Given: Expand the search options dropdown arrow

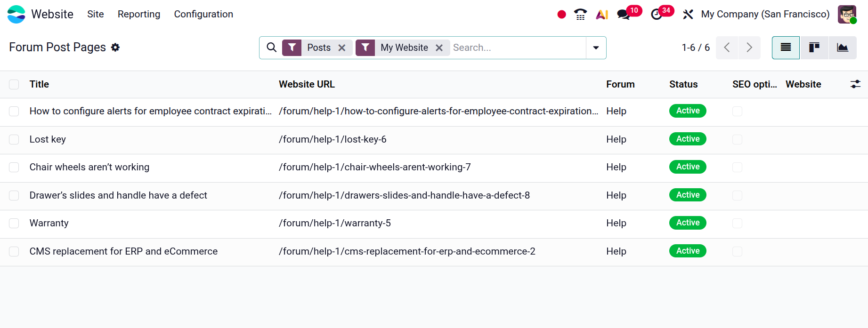Looking at the screenshot, I should pos(596,48).
